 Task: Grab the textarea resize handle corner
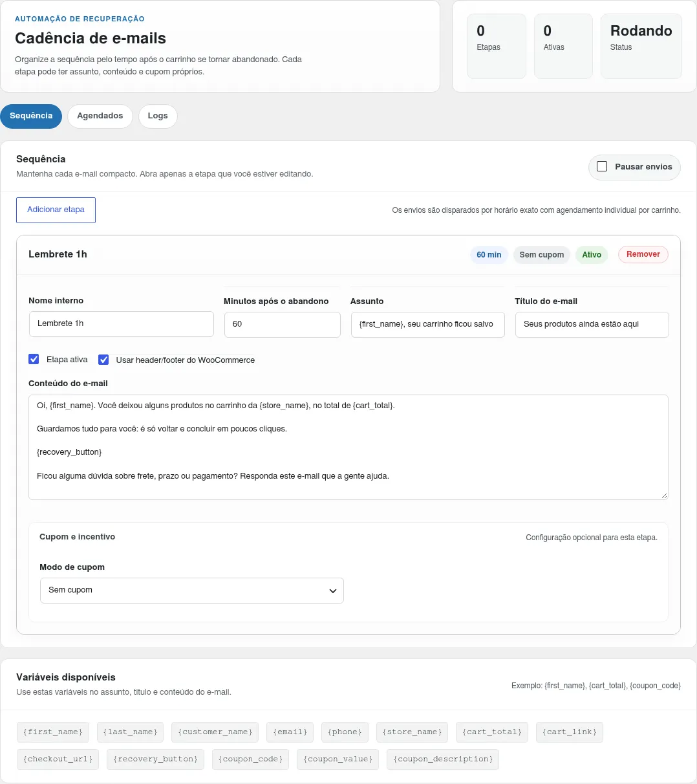(663, 495)
